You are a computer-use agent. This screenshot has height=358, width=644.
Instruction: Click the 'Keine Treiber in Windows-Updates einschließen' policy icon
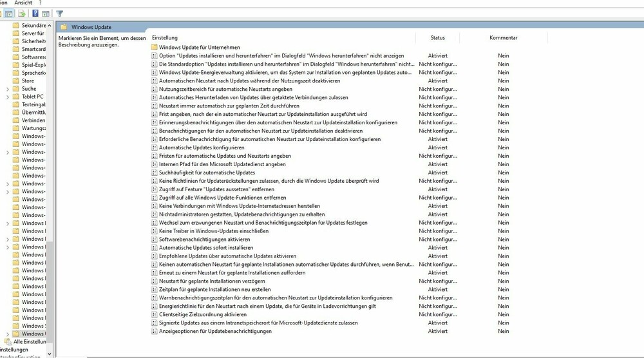click(154, 231)
